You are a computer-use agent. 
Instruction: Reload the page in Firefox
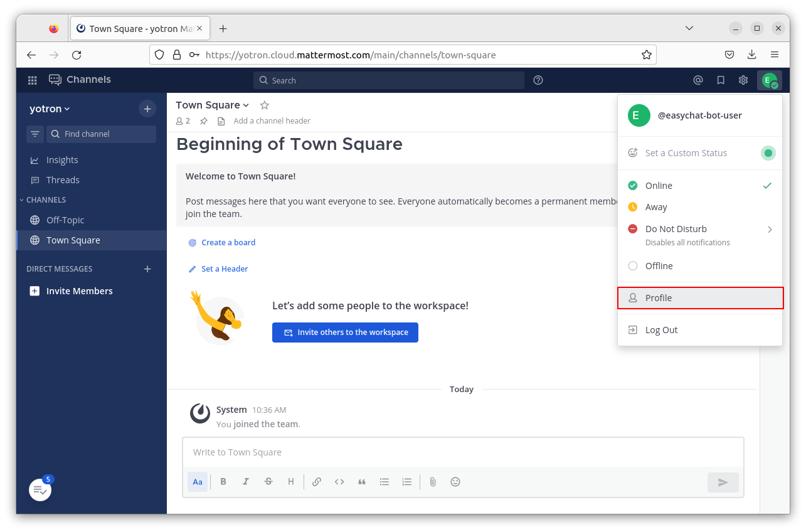click(x=77, y=55)
